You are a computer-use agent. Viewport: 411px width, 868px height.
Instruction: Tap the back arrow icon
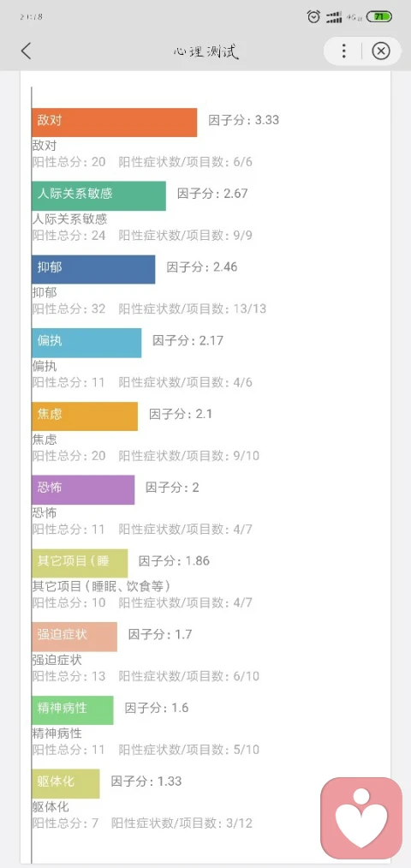[x=26, y=51]
